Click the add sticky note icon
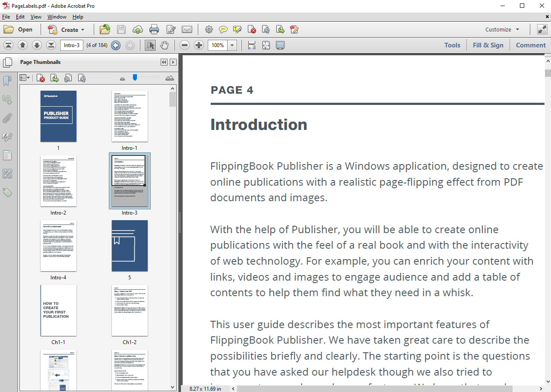Viewport: 551px width, 392px height. pyautogui.click(x=223, y=29)
